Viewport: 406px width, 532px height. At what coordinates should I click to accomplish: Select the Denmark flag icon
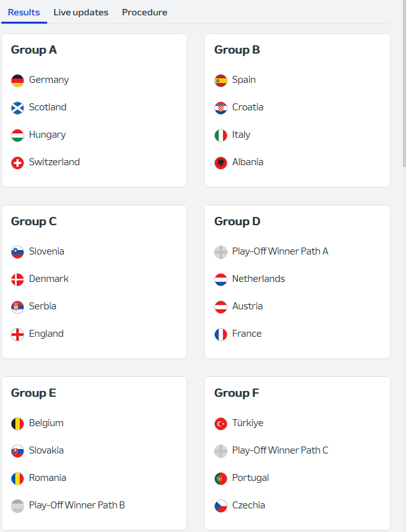(x=18, y=279)
